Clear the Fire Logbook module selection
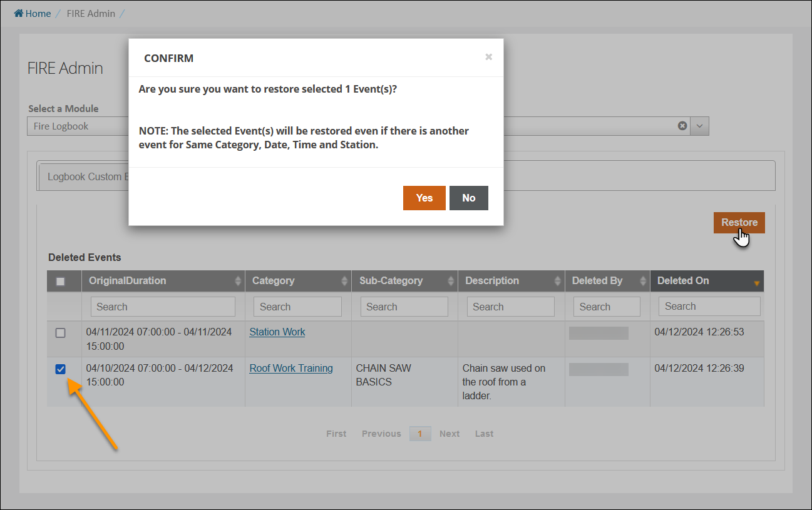Viewport: 812px width, 510px height. 682,126
